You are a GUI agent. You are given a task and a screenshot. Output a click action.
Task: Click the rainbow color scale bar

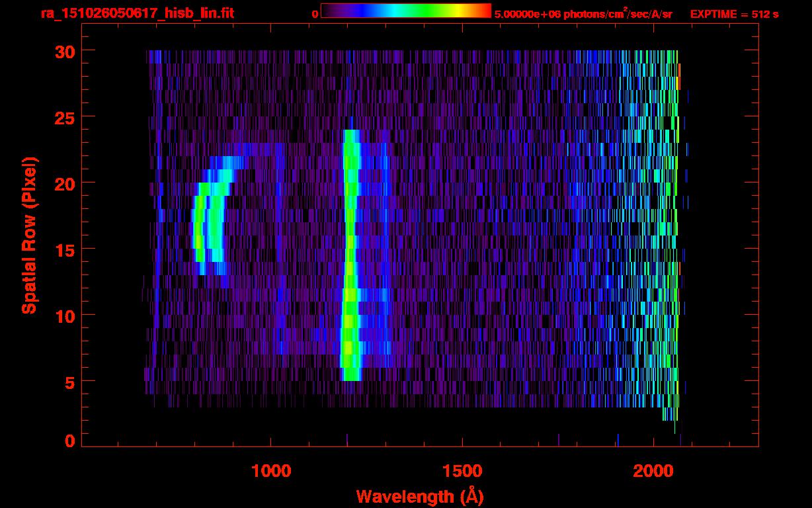(x=406, y=11)
